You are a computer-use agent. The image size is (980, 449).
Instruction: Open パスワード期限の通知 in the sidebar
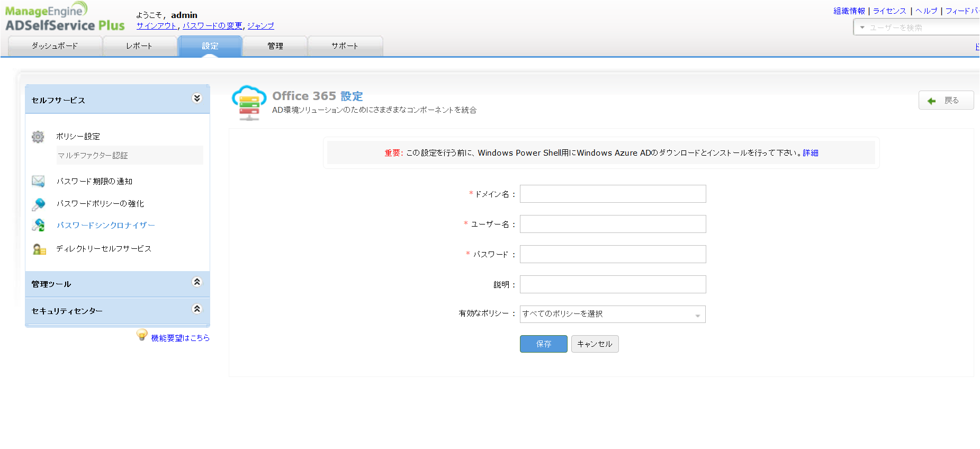tap(95, 182)
